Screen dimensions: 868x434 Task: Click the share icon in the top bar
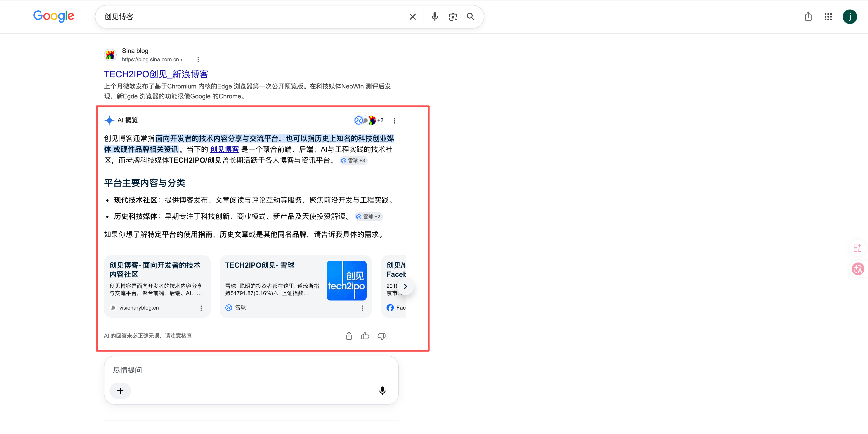point(808,17)
